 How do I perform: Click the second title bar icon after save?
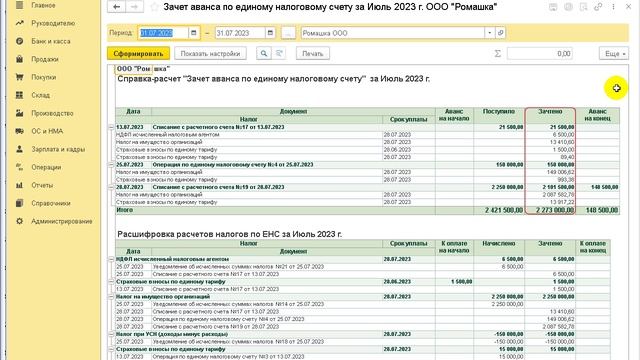click(x=568, y=7)
